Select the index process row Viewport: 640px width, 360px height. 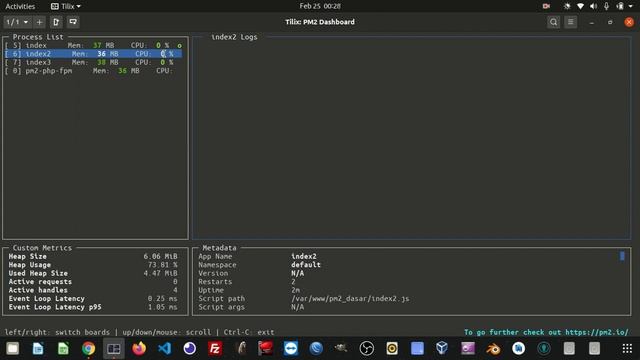[x=93, y=45]
